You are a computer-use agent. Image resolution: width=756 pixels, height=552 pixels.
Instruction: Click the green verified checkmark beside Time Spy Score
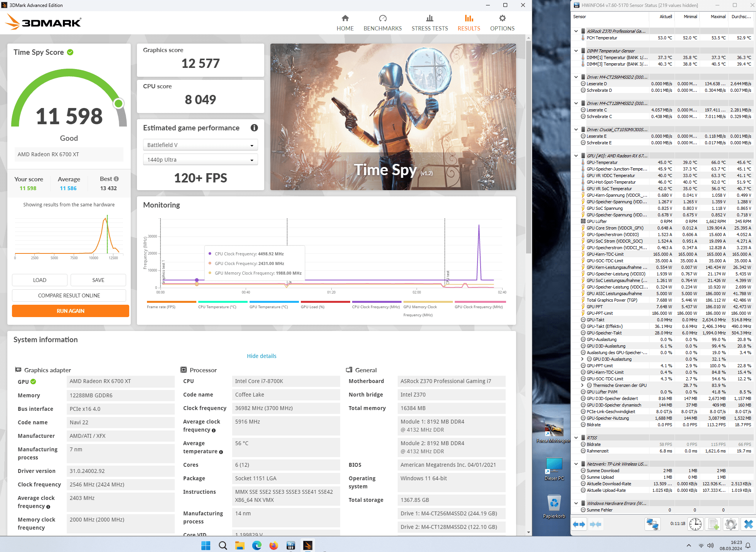click(x=70, y=52)
